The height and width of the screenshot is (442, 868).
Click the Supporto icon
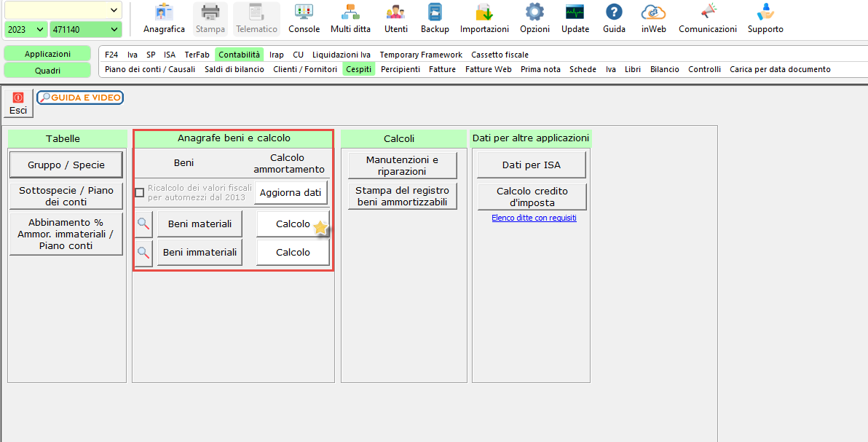click(765, 19)
